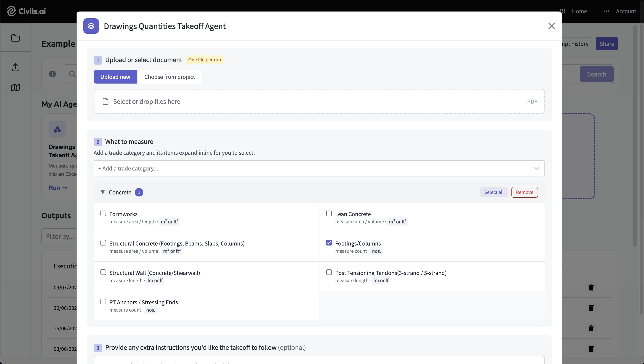Click the PDF label in drop zone
This screenshot has height=364, width=644.
click(x=532, y=101)
